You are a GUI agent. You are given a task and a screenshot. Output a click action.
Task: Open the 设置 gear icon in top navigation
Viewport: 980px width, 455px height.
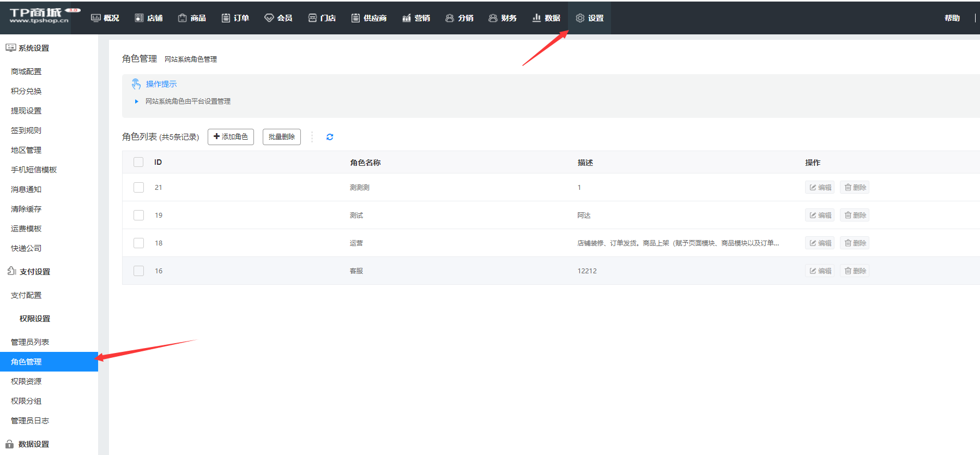click(x=580, y=18)
